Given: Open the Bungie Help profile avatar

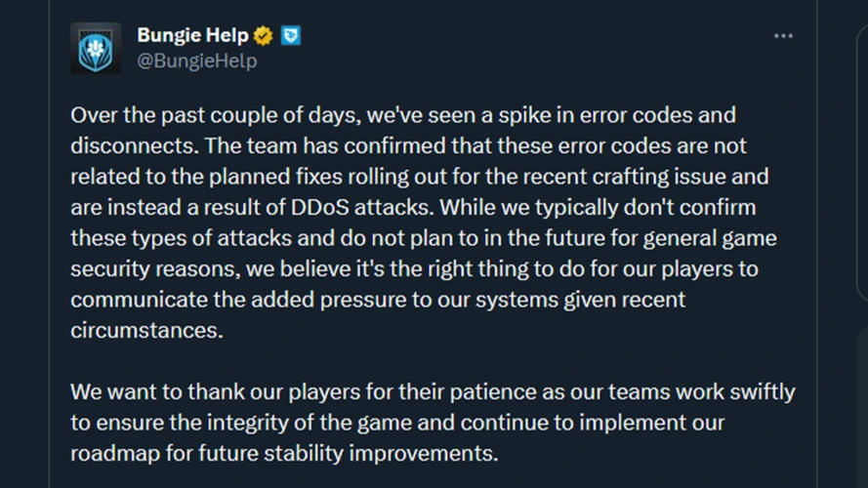Looking at the screenshot, I should click(x=96, y=47).
